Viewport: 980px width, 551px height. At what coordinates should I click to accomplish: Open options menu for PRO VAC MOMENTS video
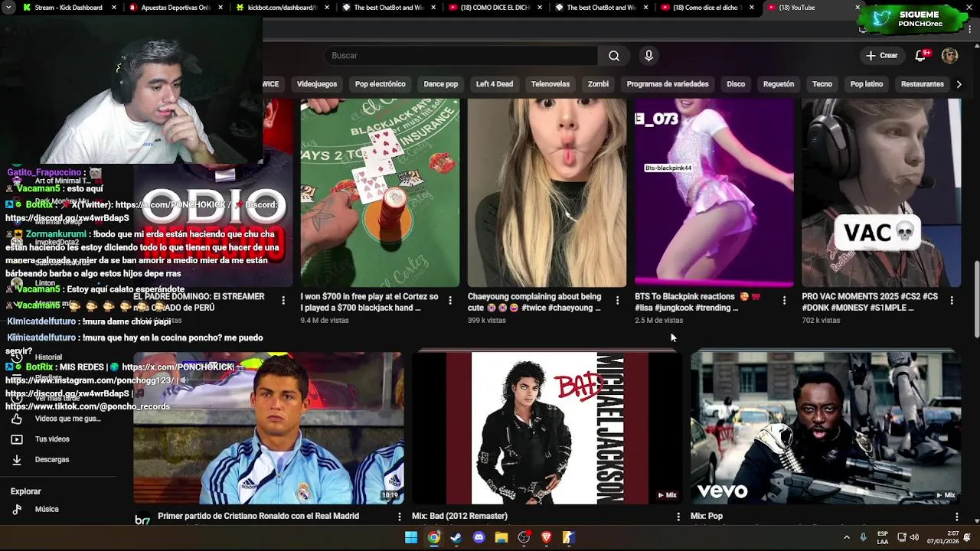click(952, 301)
